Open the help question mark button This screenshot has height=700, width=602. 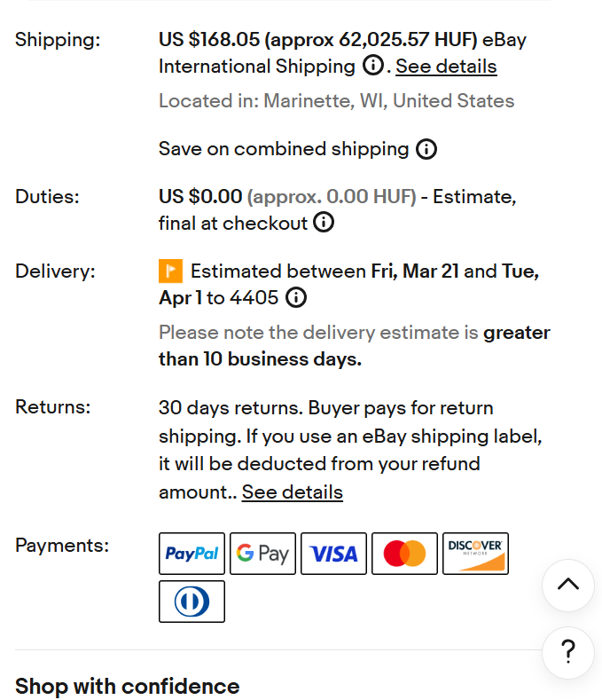[x=568, y=652]
